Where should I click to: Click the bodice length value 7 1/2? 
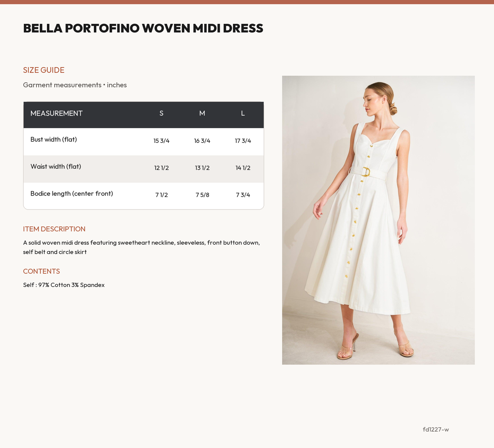(161, 195)
